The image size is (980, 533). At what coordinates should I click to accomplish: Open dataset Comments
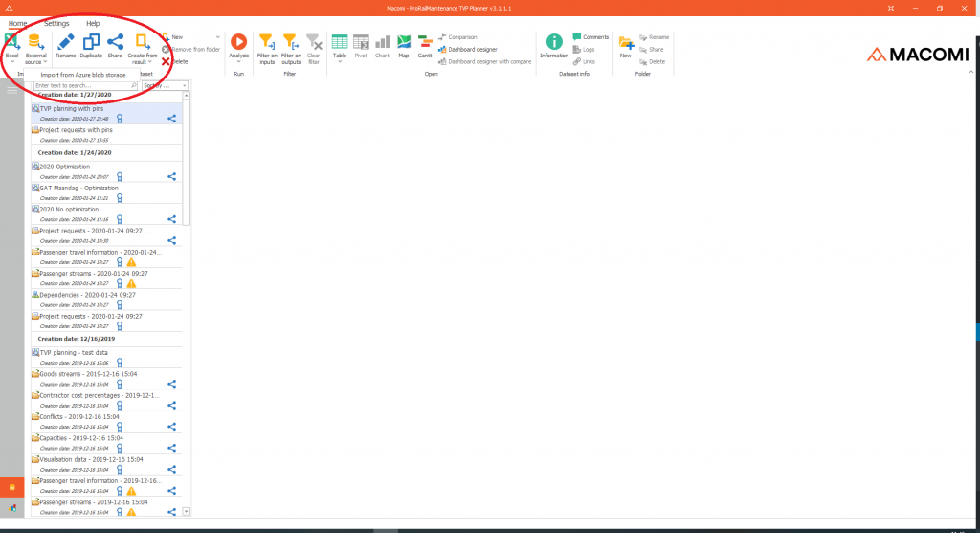coord(595,37)
